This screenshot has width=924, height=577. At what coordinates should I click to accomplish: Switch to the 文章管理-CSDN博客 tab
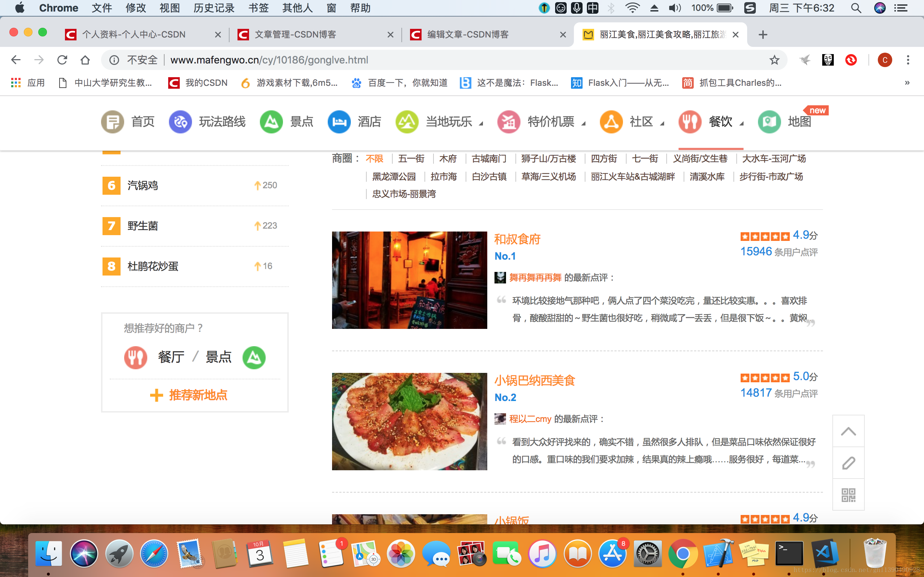(295, 34)
